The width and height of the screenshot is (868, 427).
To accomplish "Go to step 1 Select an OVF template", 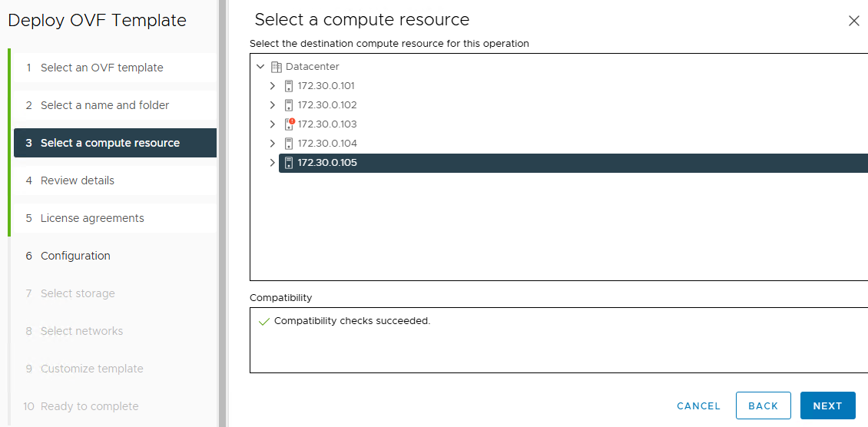I will pyautogui.click(x=101, y=68).
